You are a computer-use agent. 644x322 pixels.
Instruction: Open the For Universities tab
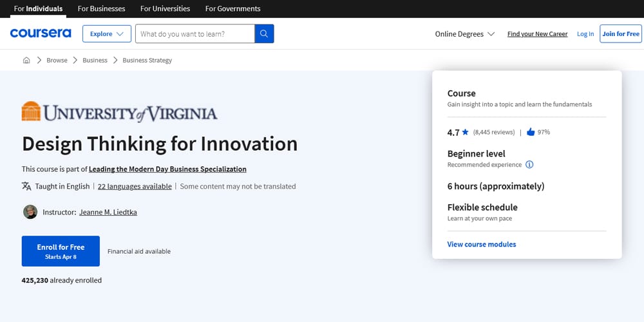coord(165,8)
